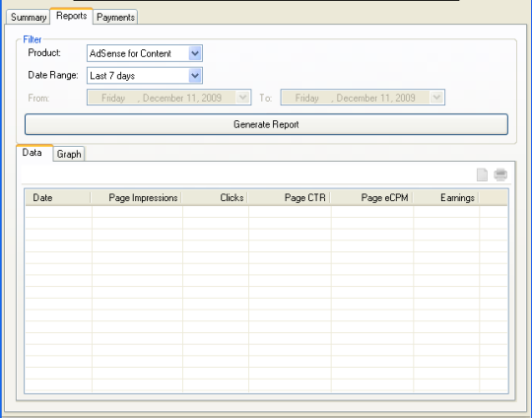Open the To date picker arrow
The width and height of the screenshot is (532, 418).
tap(437, 98)
